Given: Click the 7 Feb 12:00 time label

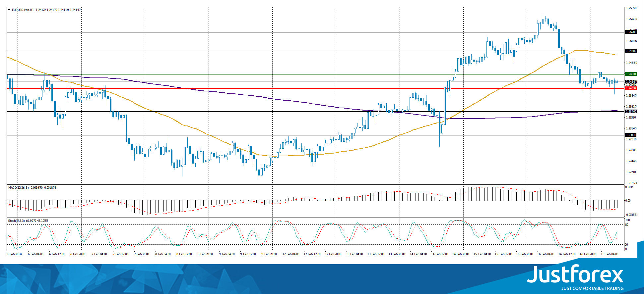Looking at the screenshot, I should point(120,254).
